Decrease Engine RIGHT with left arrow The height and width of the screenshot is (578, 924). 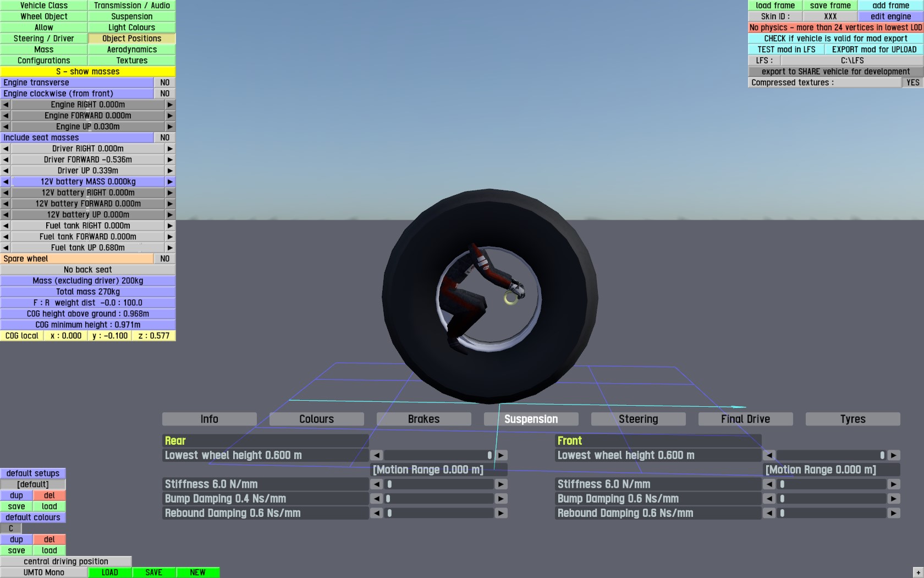pyautogui.click(x=5, y=105)
